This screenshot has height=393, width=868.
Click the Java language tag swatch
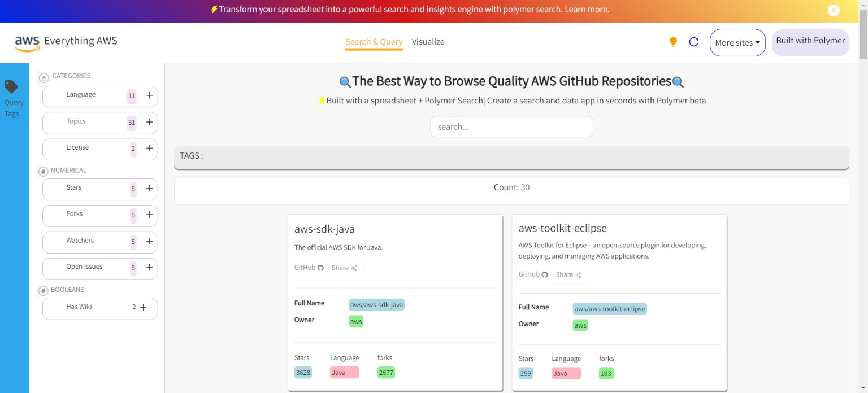(344, 373)
